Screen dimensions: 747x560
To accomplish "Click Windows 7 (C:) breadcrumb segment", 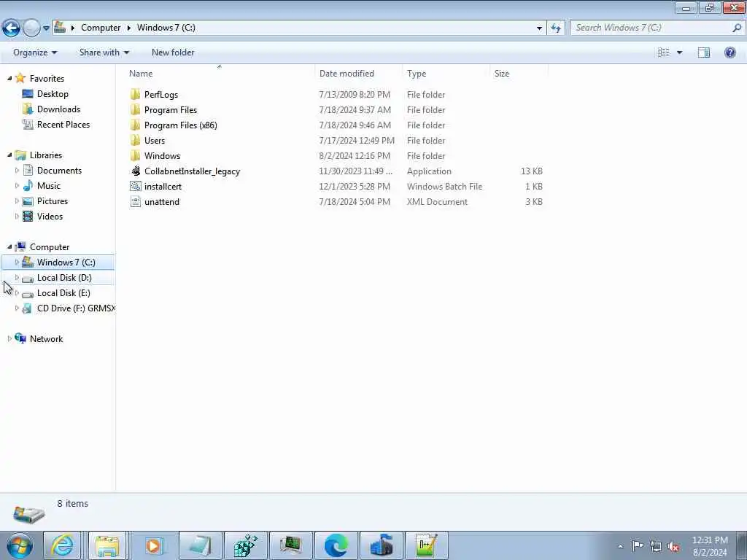I will click(166, 28).
